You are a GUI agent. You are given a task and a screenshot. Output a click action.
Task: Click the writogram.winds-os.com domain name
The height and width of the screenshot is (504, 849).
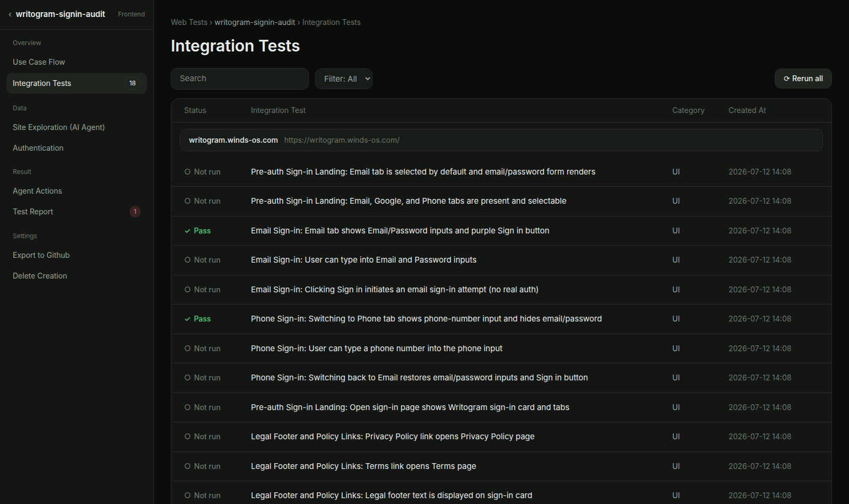click(x=233, y=140)
